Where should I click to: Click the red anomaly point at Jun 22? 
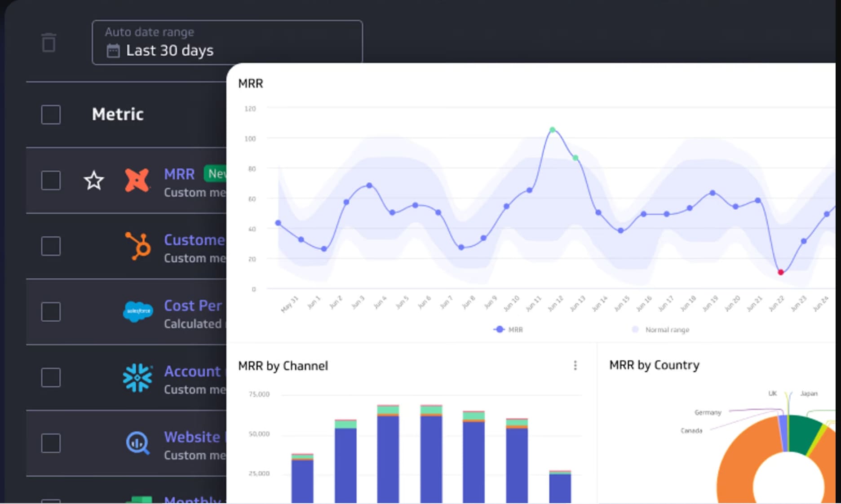(x=781, y=272)
